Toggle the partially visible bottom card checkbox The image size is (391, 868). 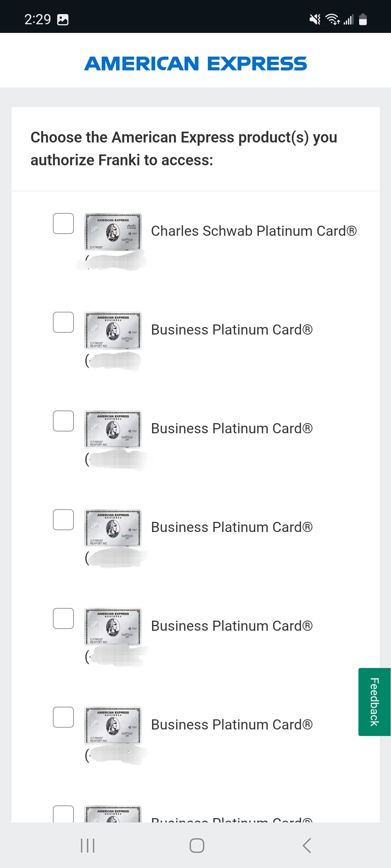tap(63, 814)
